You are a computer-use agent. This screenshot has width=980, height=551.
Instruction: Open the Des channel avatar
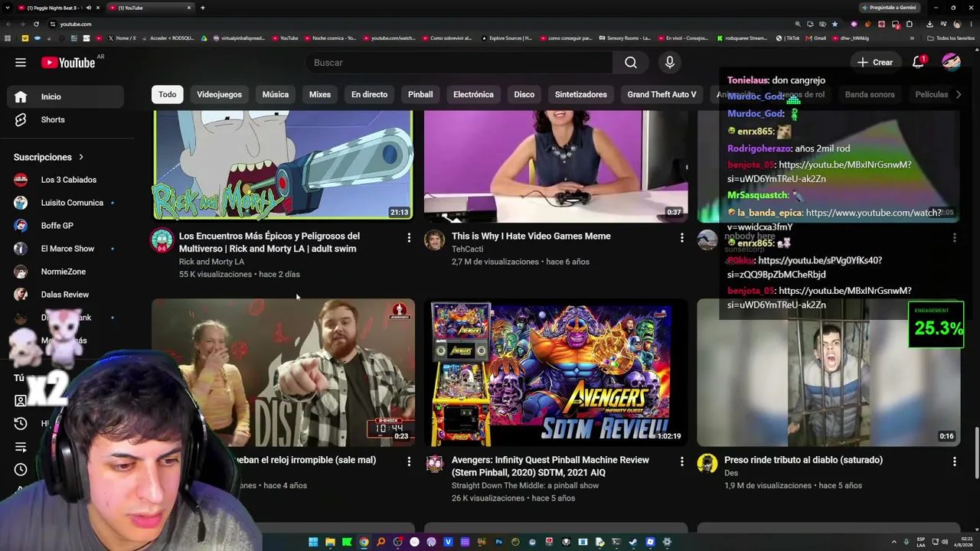point(707,464)
